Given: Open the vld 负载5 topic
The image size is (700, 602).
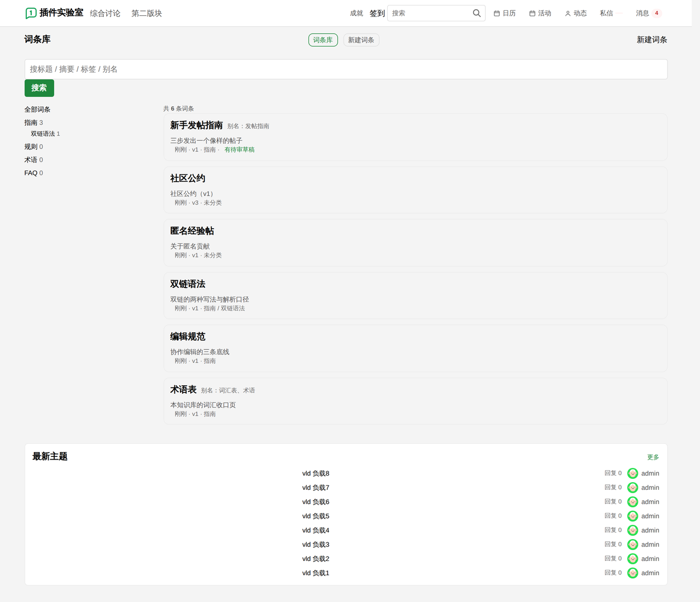Looking at the screenshot, I should click(x=316, y=516).
